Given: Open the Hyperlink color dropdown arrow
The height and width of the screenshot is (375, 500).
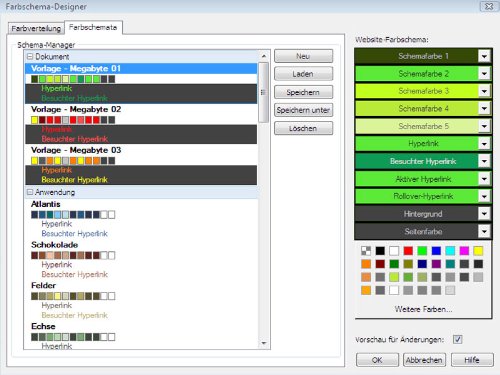Looking at the screenshot, I should coord(484,144).
